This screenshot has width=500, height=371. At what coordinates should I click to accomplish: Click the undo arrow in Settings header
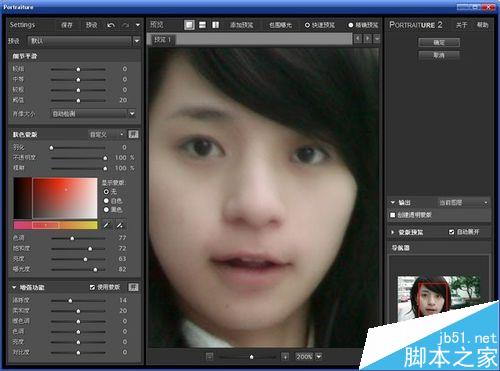click(111, 25)
